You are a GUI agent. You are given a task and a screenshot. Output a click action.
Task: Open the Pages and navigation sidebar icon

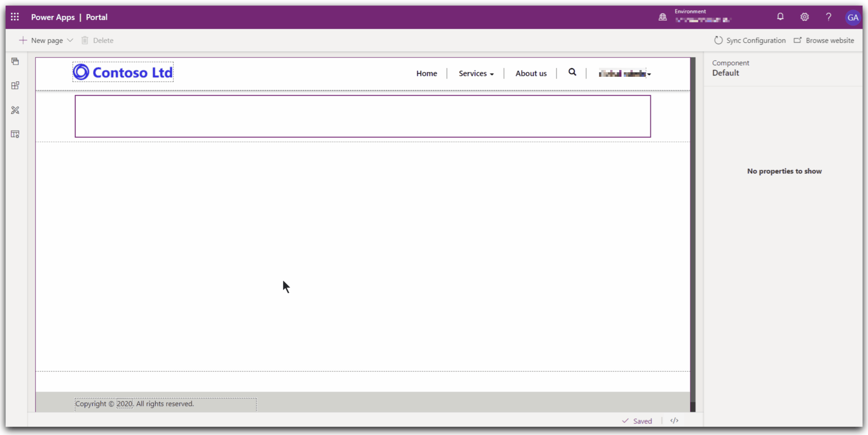(x=15, y=62)
